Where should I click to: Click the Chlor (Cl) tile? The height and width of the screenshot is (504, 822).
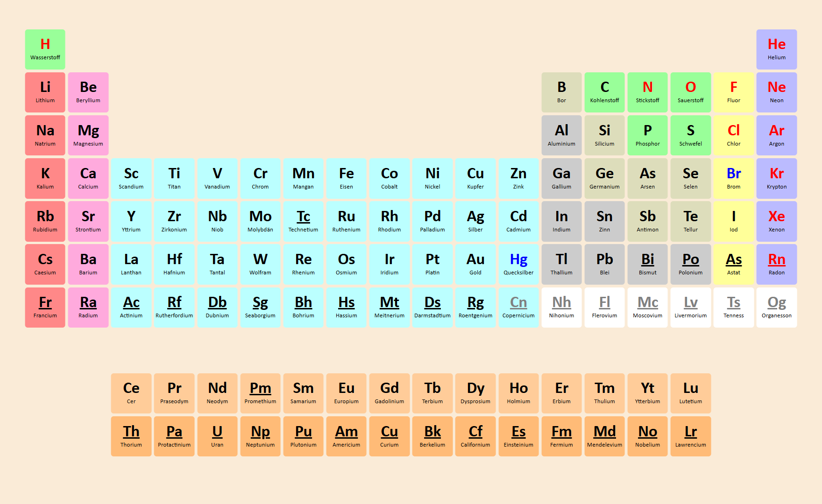[734, 135]
